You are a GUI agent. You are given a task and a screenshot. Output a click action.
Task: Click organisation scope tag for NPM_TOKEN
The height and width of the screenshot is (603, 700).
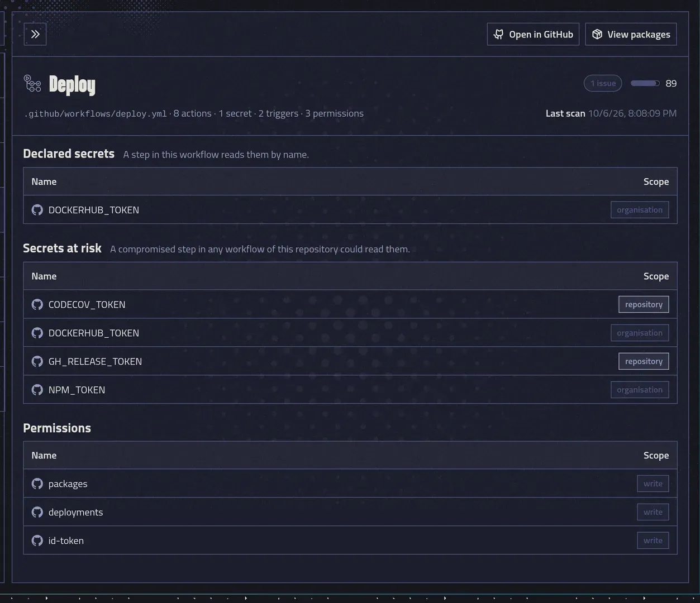click(x=640, y=390)
